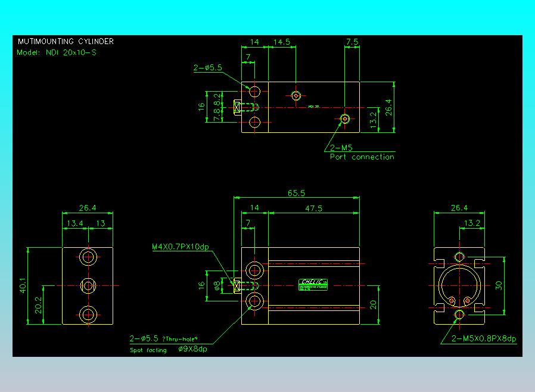Click the 14.5 dimension in top view

coord(281,42)
